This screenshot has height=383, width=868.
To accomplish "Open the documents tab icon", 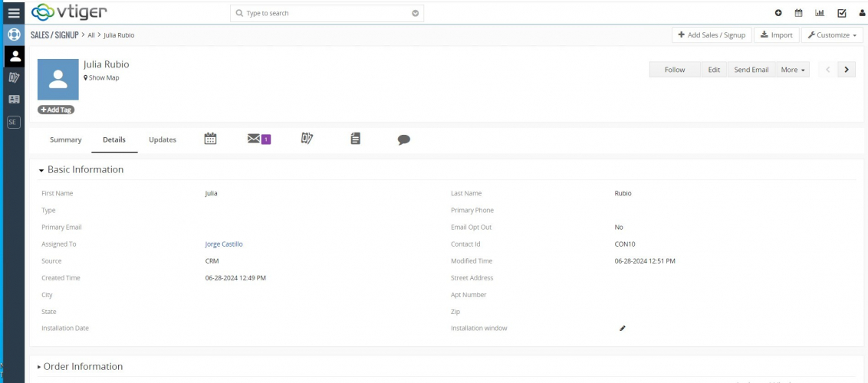I will [x=355, y=139].
